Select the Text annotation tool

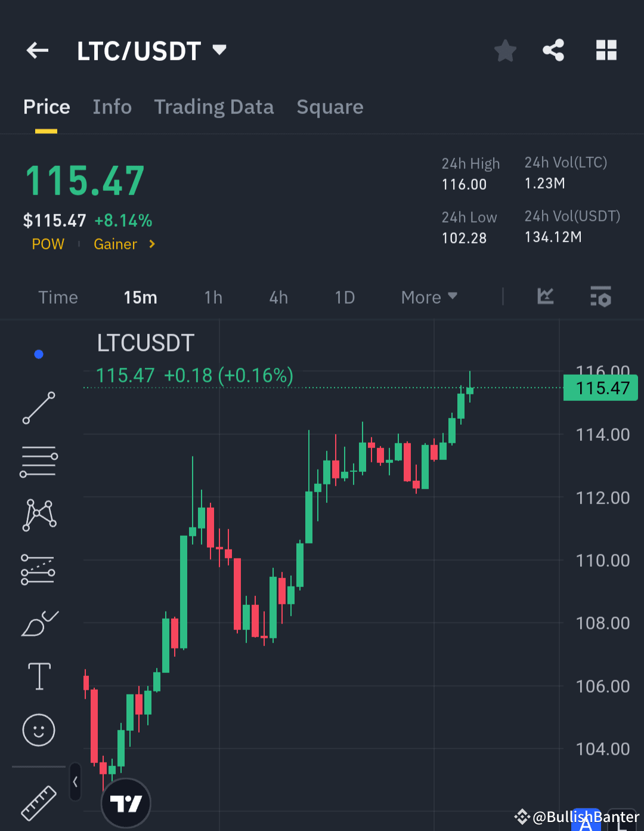pos(38,676)
